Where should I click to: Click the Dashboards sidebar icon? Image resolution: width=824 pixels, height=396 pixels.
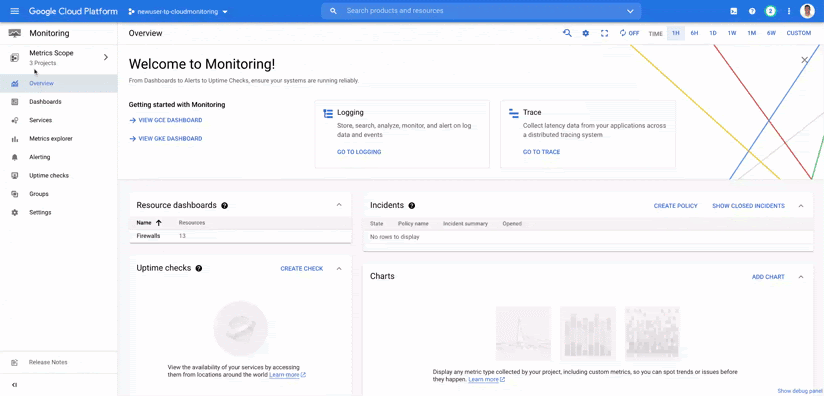pos(15,102)
